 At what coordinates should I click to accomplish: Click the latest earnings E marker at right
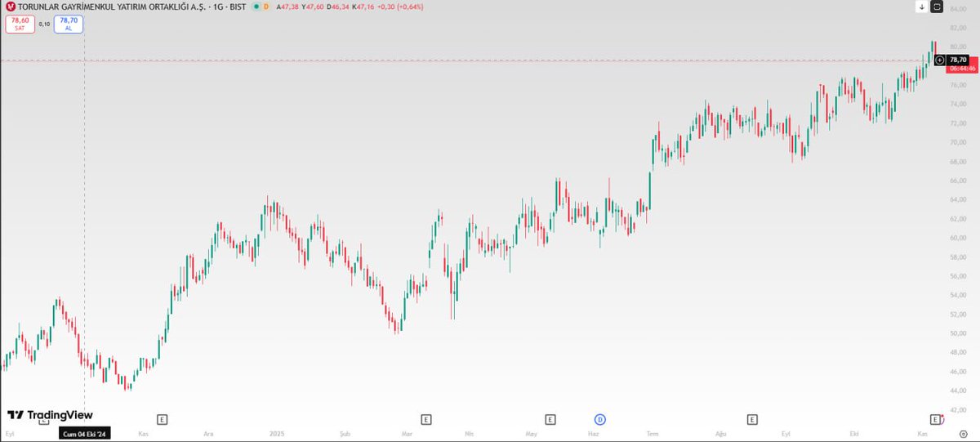click(x=935, y=419)
